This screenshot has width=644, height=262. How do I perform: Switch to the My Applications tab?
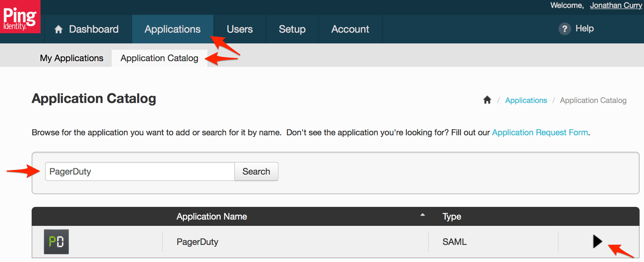pos(71,58)
